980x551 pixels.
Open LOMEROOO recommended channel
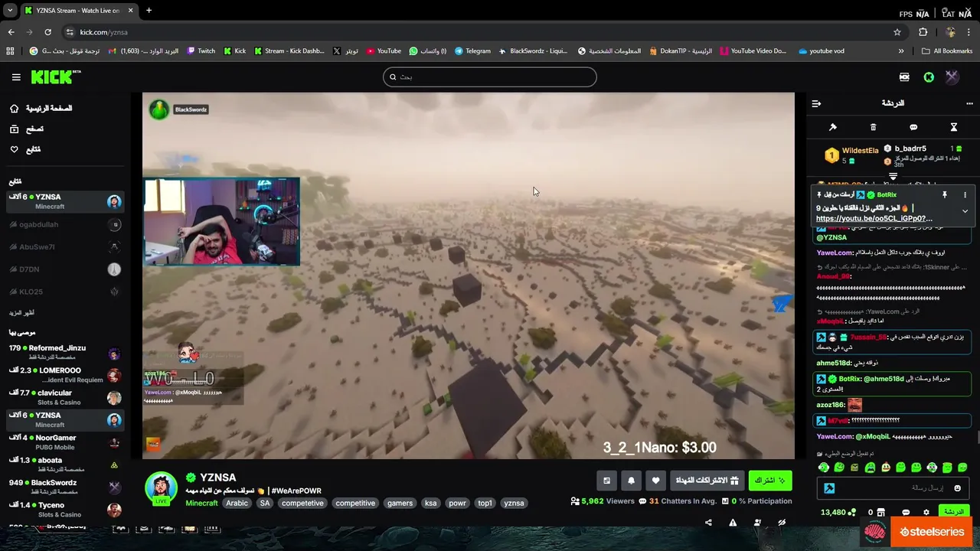point(65,375)
